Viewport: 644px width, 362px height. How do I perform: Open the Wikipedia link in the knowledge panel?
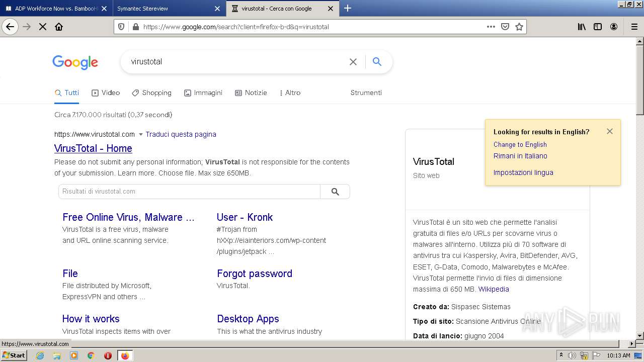pyautogui.click(x=494, y=289)
